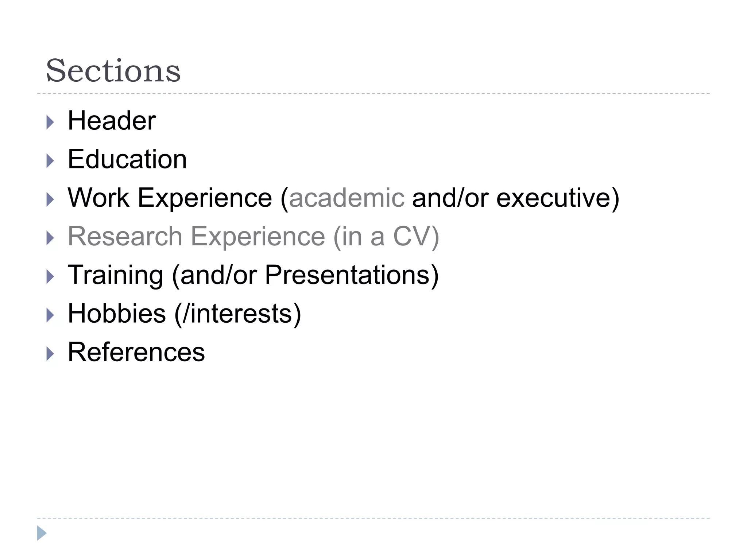The image size is (747, 560).
Task: Select the Sections slide title
Action: pyautogui.click(x=113, y=70)
